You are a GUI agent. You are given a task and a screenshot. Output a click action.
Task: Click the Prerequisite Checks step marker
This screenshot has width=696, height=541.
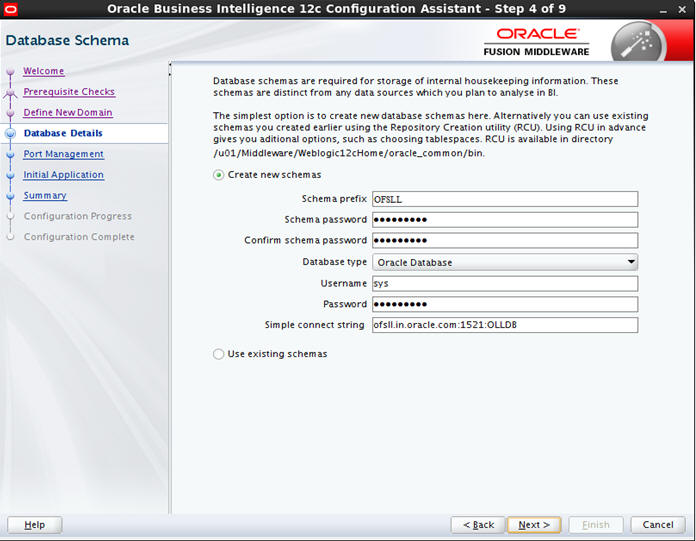(x=11, y=92)
